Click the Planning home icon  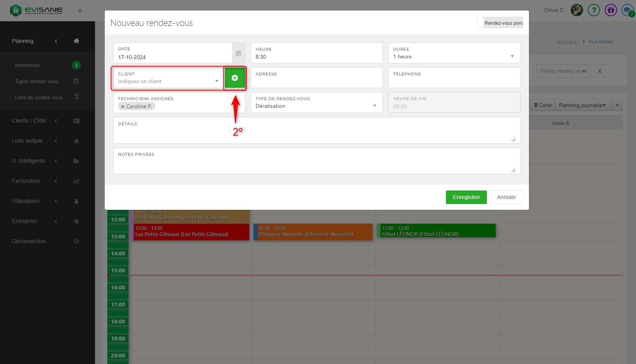click(77, 41)
